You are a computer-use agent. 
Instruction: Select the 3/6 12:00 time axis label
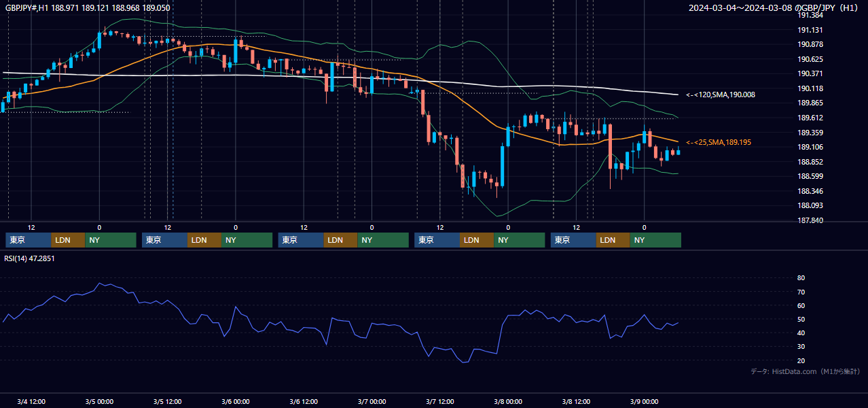click(x=304, y=401)
